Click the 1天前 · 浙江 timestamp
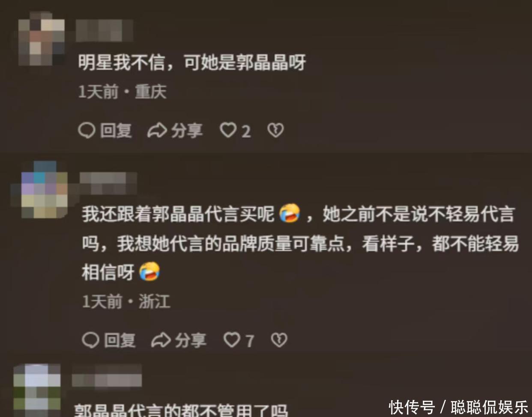The image size is (532, 417). pyautogui.click(x=126, y=301)
